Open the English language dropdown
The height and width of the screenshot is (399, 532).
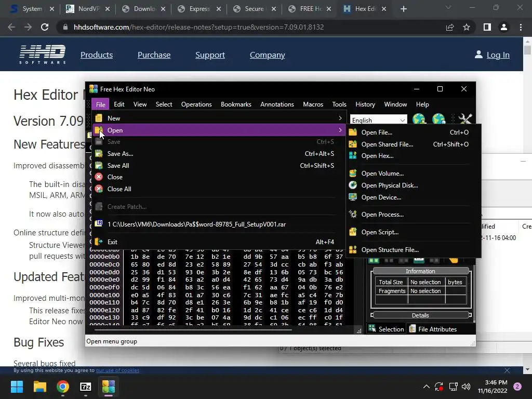(378, 120)
